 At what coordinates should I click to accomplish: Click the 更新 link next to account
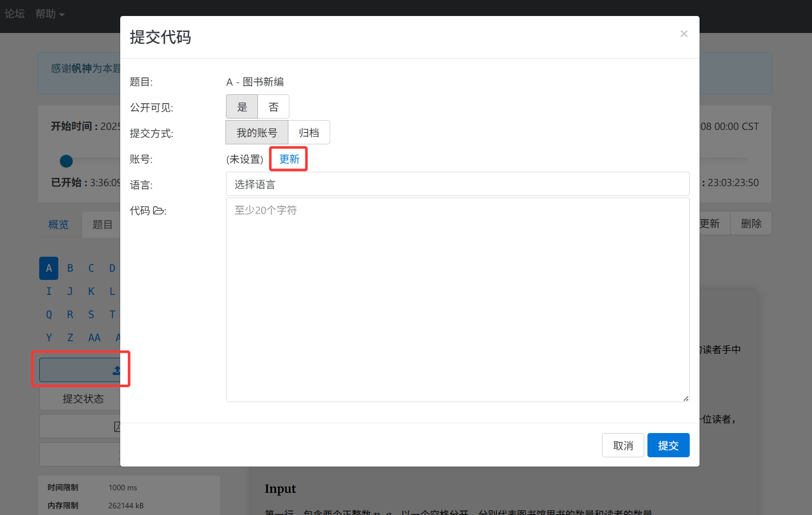[289, 159]
